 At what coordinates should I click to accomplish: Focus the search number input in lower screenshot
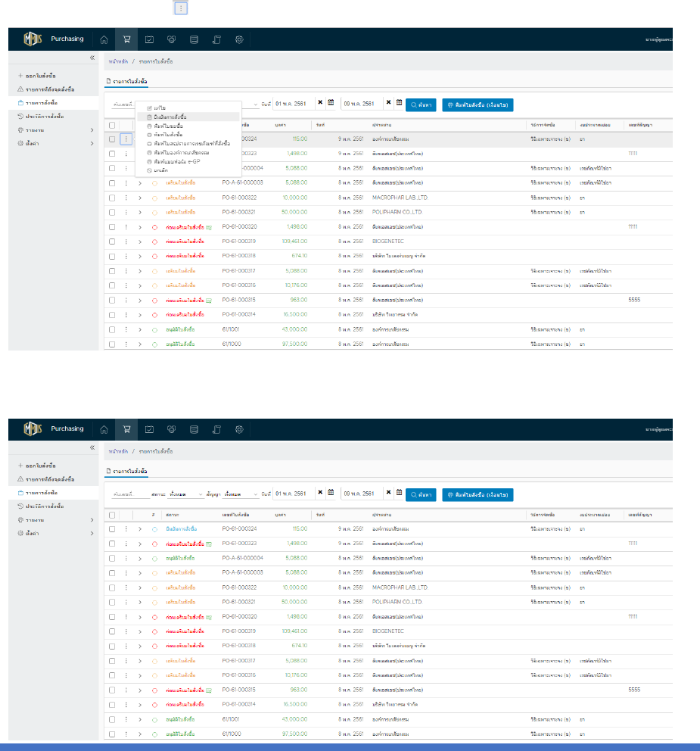click(x=130, y=494)
